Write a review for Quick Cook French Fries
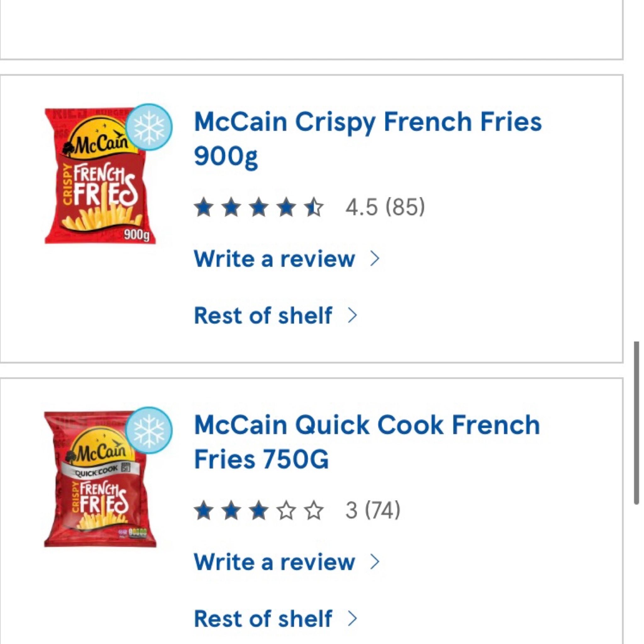The width and height of the screenshot is (644, 644). pyautogui.click(x=274, y=562)
